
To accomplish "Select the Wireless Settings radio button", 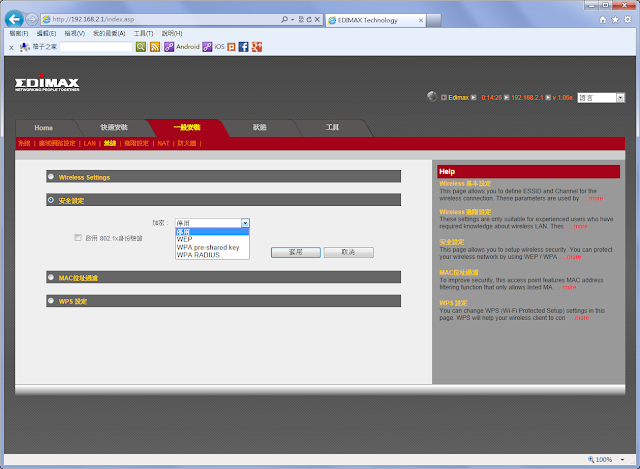I will [51, 177].
